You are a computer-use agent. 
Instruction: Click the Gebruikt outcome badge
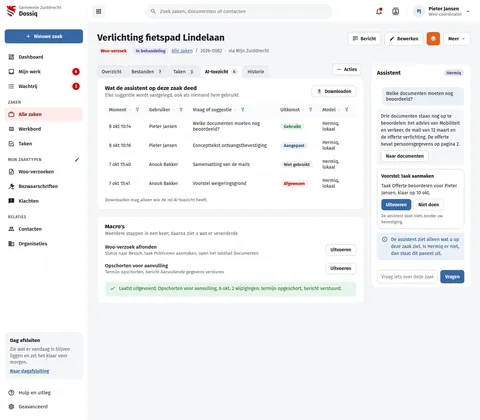[292, 126]
